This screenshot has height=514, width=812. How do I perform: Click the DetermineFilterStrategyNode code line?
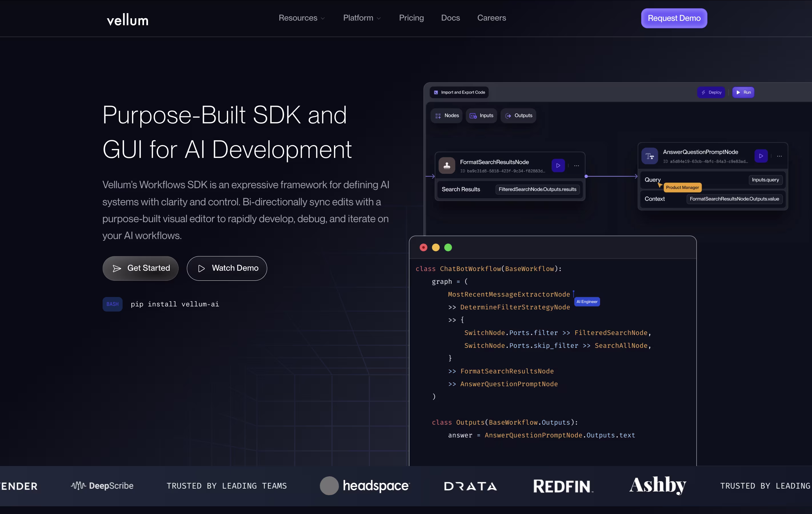coord(509,307)
